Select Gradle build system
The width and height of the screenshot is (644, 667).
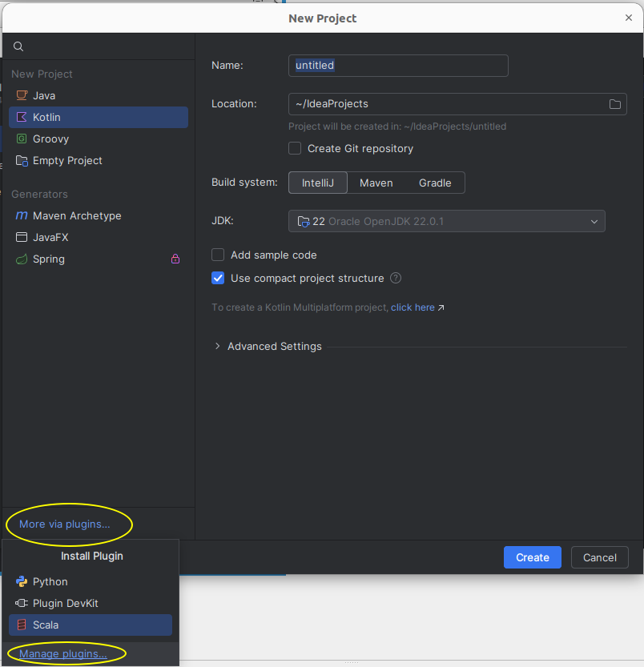tap(435, 183)
